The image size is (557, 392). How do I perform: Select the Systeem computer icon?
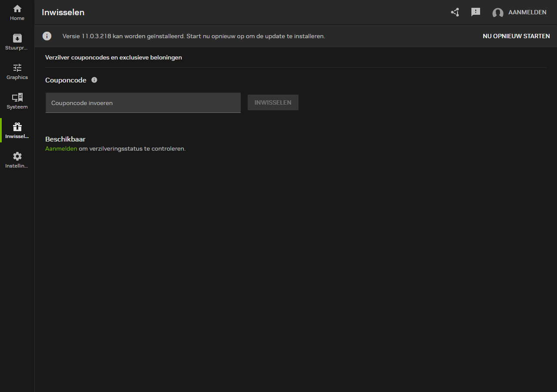[17, 97]
